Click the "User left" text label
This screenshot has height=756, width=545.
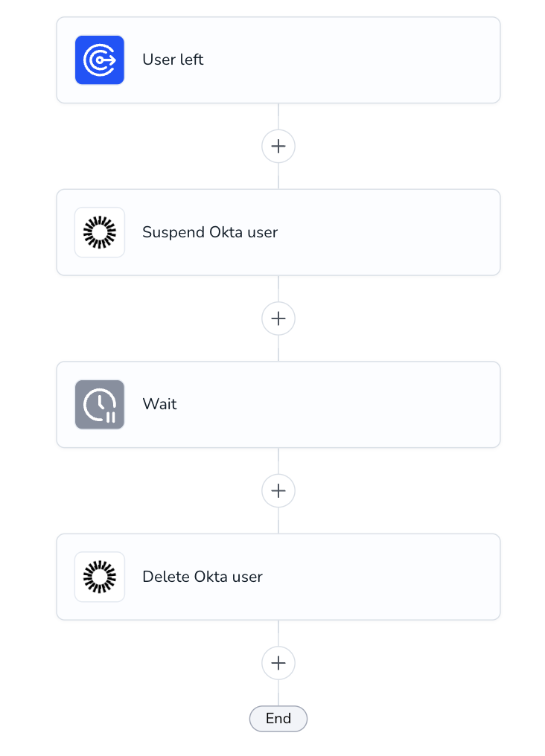pos(173,60)
